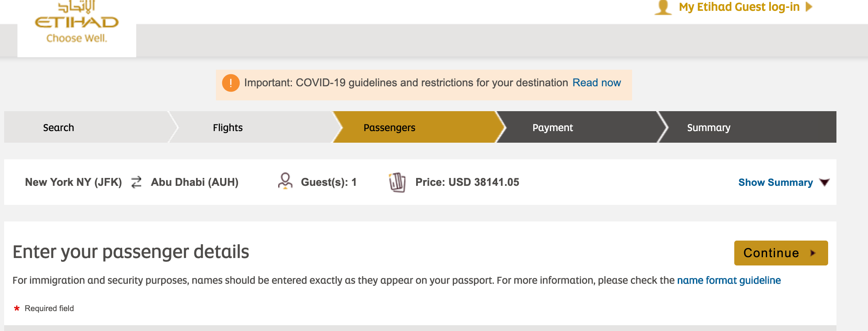The height and width of the screenshot is (331, 868).
Task: Open the name format guideline link
Action: tap(729, 280)
